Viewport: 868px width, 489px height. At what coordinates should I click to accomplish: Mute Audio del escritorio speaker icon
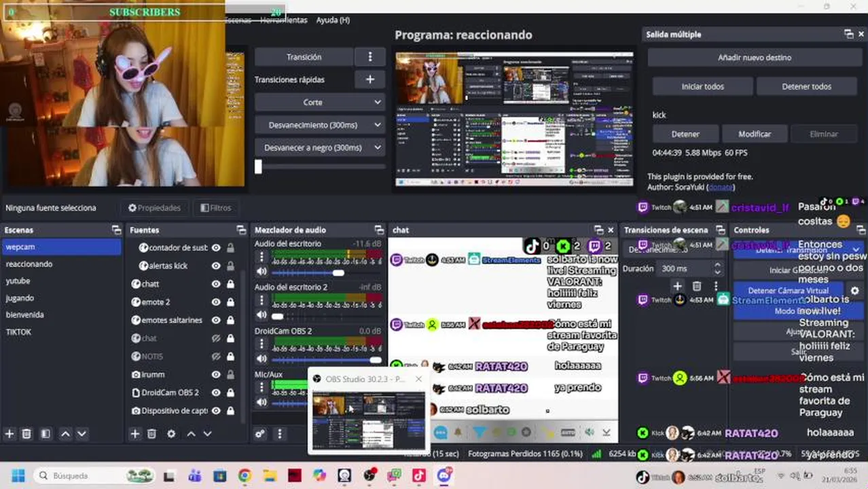point(261,272)
